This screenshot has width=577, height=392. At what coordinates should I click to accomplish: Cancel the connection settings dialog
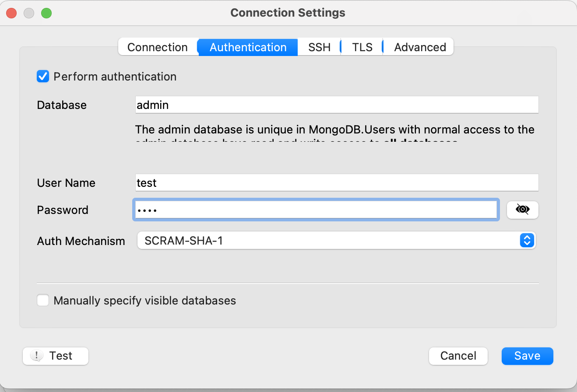[x=458, y=356]
